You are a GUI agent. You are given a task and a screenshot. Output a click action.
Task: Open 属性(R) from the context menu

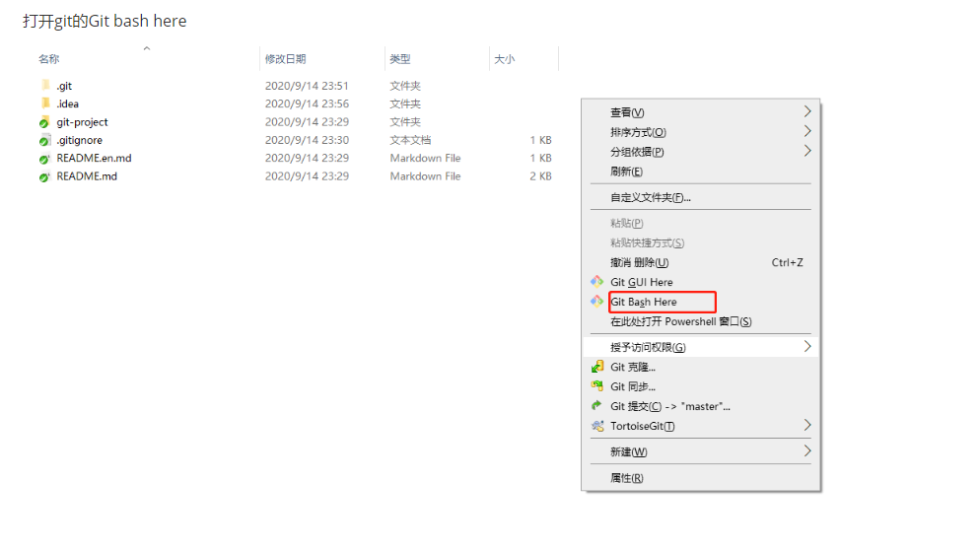(x=700, y=478)
